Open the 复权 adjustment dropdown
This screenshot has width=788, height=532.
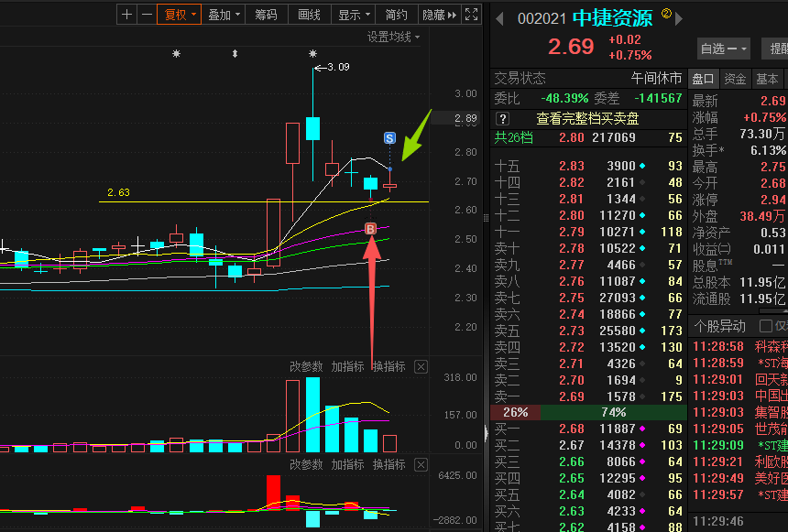point(180,15)
